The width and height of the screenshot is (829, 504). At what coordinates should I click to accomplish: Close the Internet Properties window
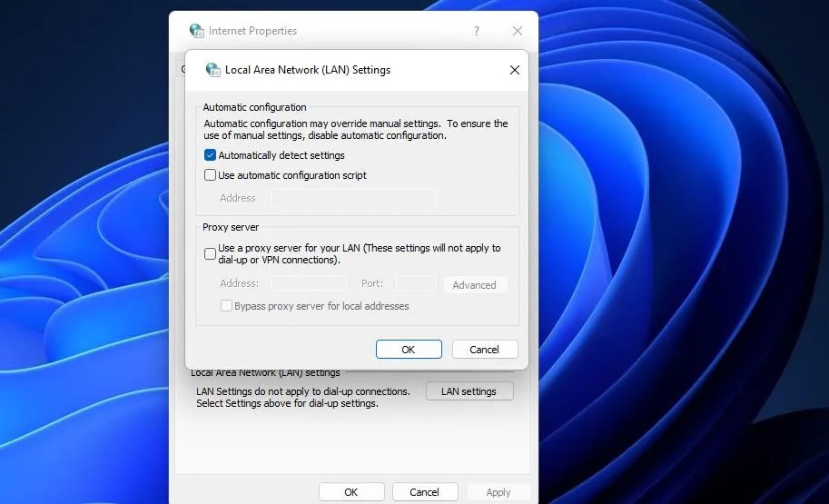[517, 31]
